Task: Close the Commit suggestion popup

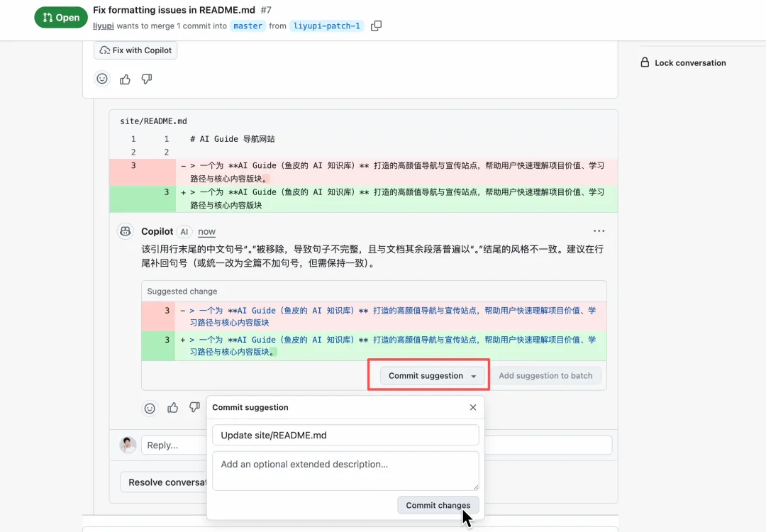Action: (473, 408)
